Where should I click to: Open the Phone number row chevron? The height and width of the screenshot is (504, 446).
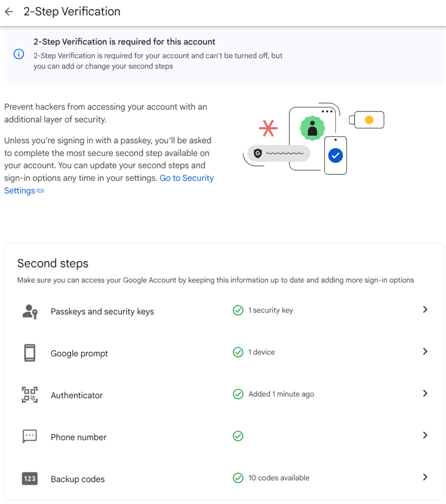[x=425, y=435]
